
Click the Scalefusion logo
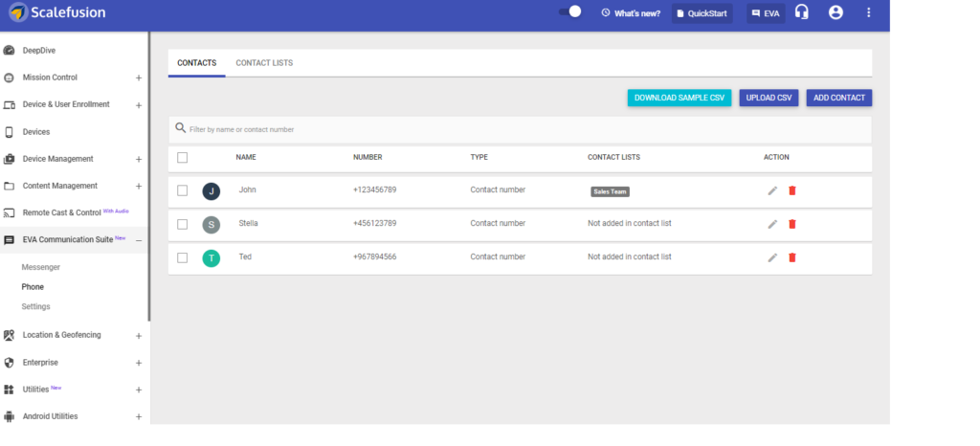pos(57,13)
